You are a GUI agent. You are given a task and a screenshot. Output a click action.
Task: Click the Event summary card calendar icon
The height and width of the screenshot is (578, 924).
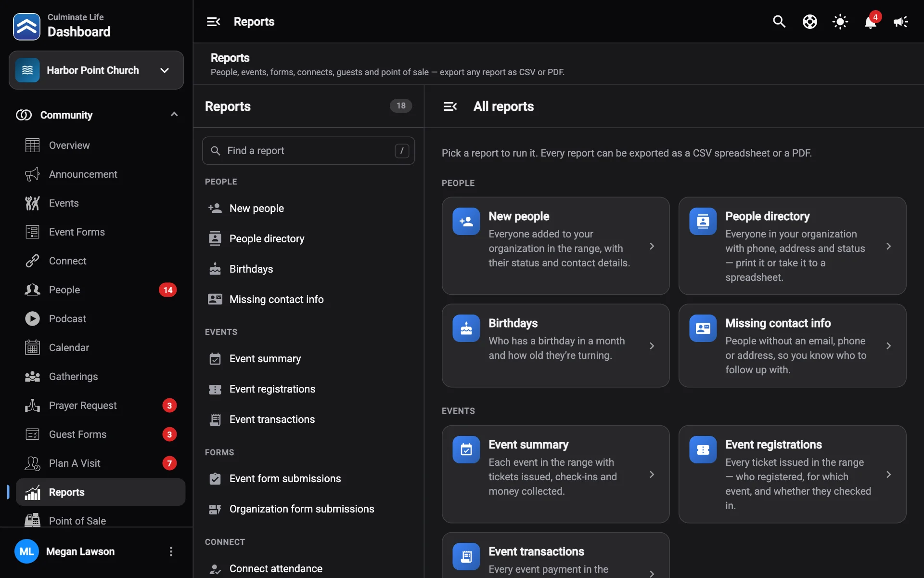pyautogui.click(x=466, y=450)
